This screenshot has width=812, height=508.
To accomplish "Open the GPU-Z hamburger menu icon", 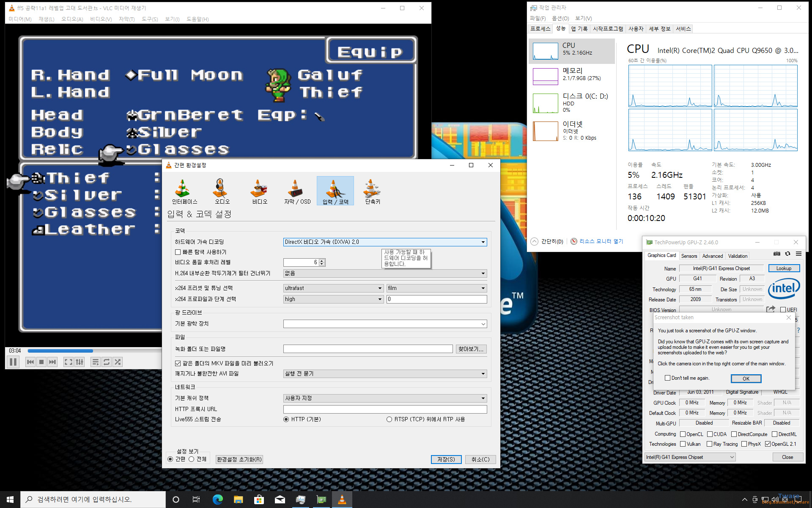I will pyautogui.click(x=798, y=254).
